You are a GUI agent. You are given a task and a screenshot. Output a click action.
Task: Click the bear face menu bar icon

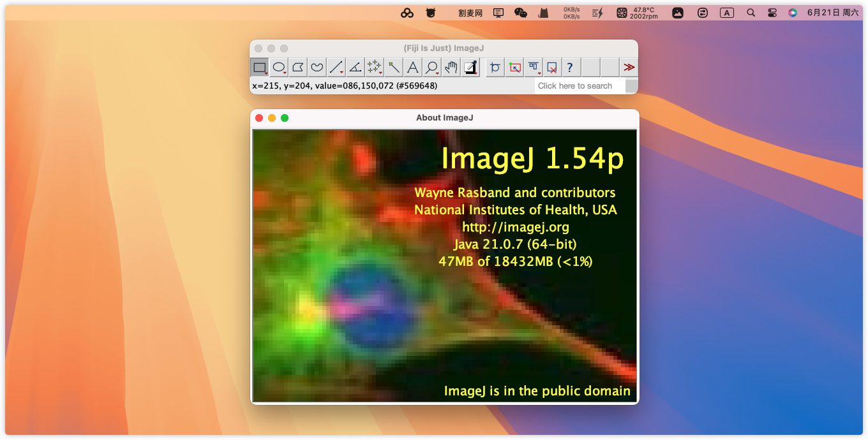coord(431,13)
